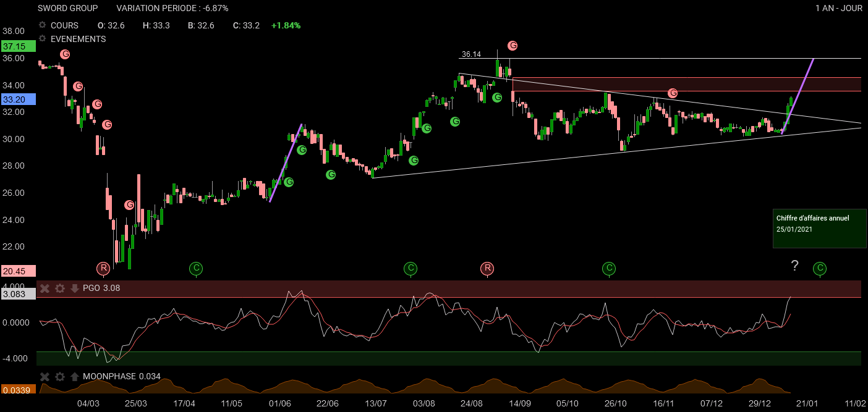868x412 pixels.
Task: Click green C event marker near 17/04
Action: pos(196,268)
